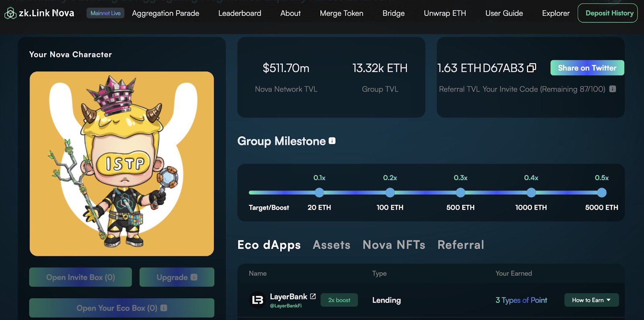
Task: Show info icon on Eco Box button
Action: (x=164, y=308)
